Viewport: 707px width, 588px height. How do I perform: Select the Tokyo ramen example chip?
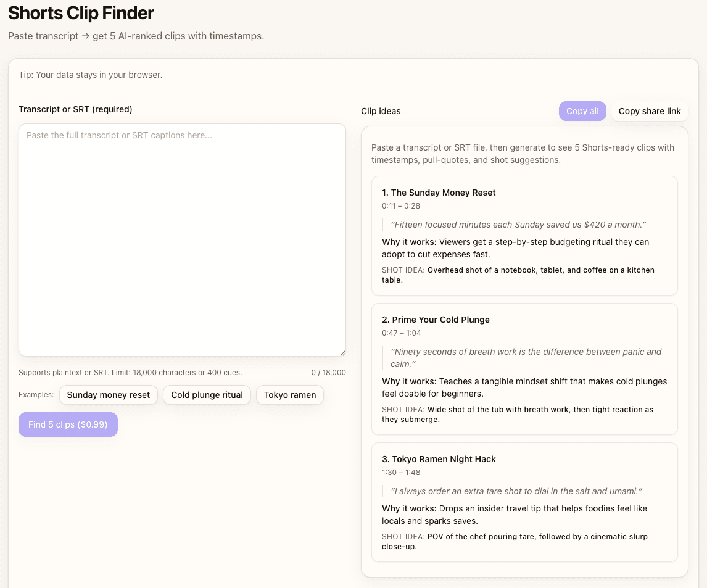point(289,395)
